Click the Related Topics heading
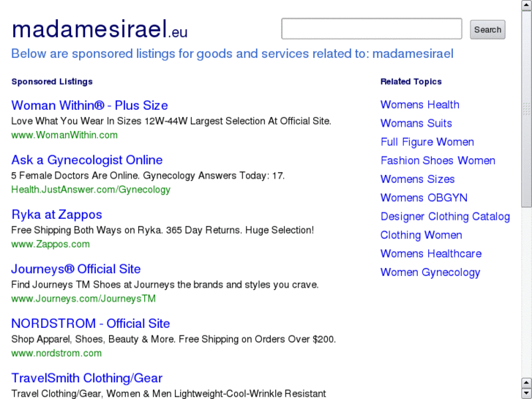 click(411, 81)
